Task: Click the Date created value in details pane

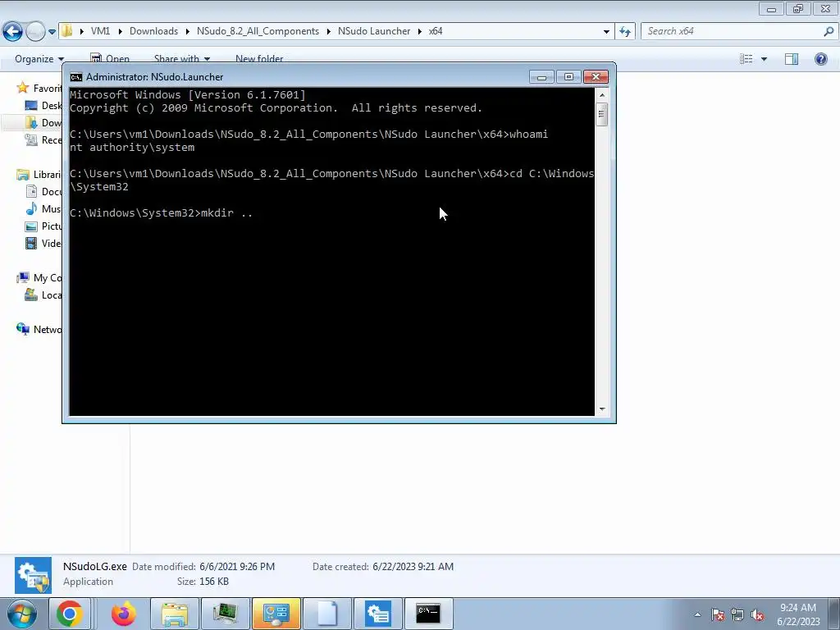Action: click(x=413, y=566)
